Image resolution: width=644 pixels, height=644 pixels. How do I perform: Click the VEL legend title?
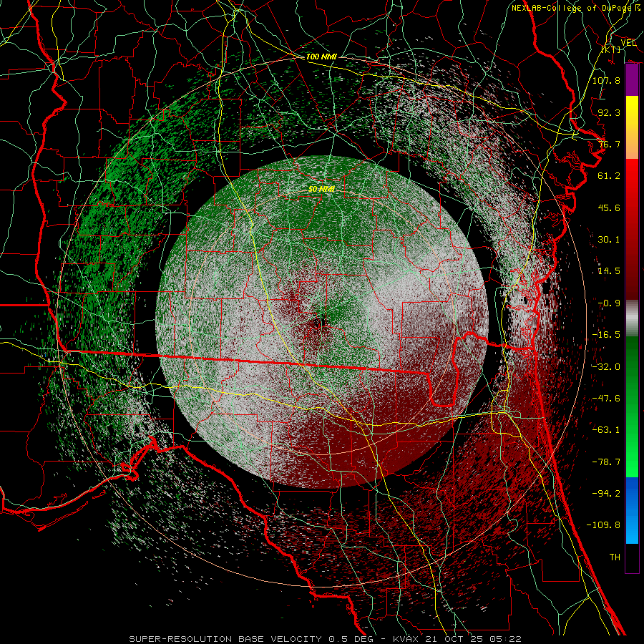coord(628,43)
